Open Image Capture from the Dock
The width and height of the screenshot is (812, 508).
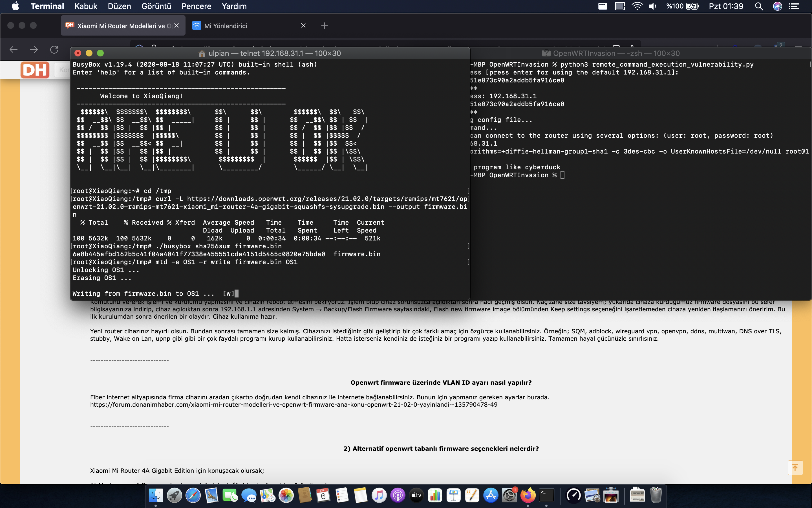[611, 495]
